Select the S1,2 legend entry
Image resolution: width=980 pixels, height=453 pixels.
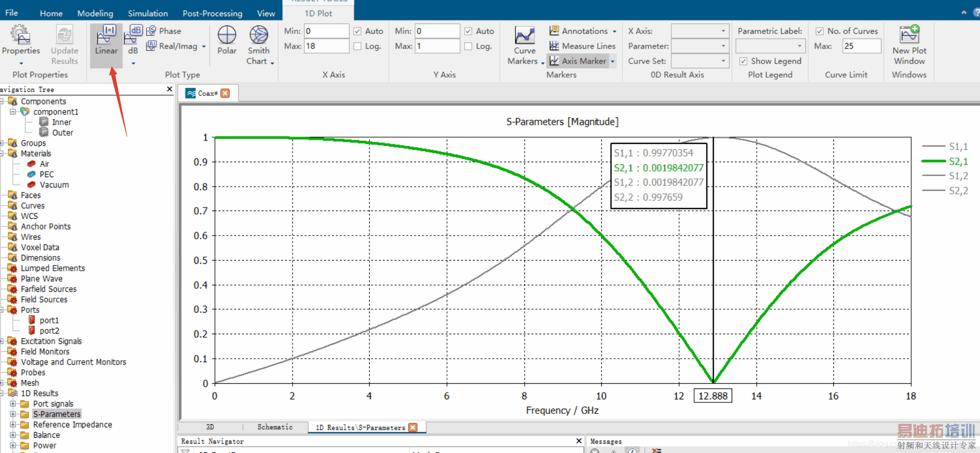click(x=945, y=176)
